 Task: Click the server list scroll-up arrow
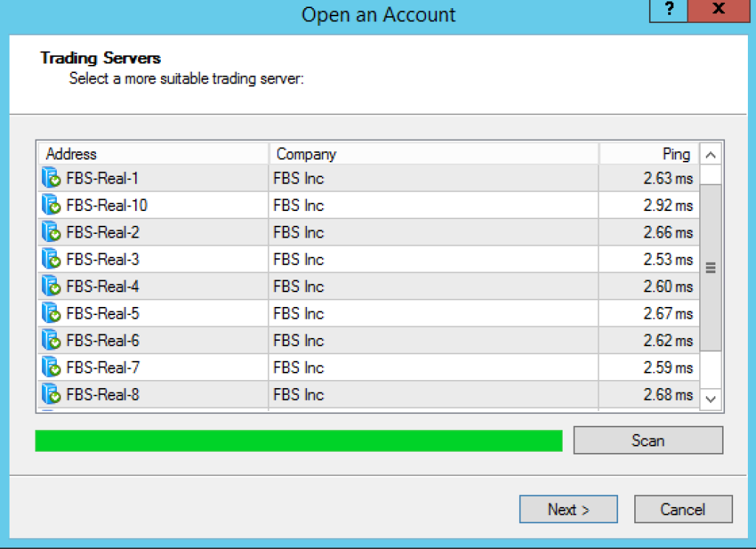coord(710,155)
